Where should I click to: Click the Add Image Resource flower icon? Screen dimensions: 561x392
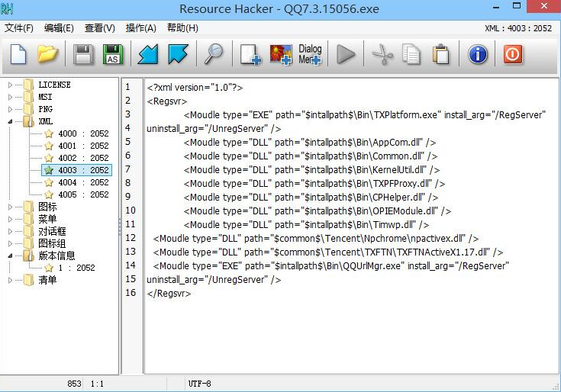pyautogui.click(x=281, y=54)
